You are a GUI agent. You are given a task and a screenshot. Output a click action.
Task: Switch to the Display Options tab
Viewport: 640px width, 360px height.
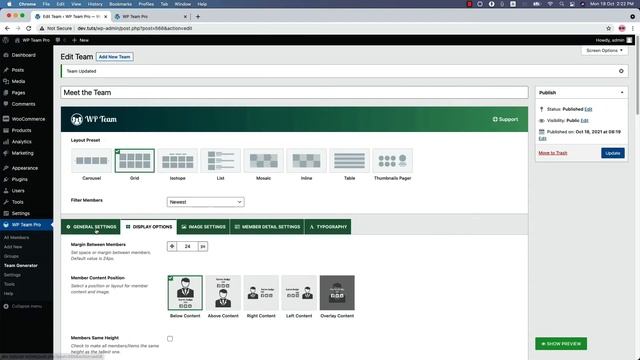149,227
